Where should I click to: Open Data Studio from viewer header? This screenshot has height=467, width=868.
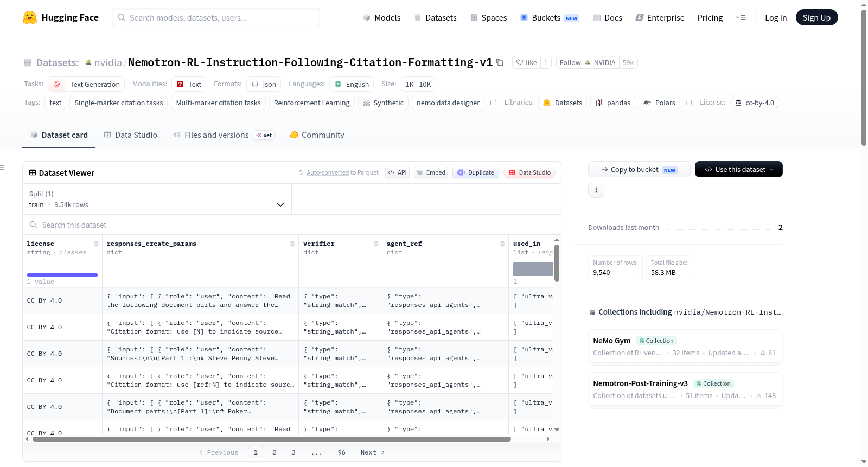(529, 172)
